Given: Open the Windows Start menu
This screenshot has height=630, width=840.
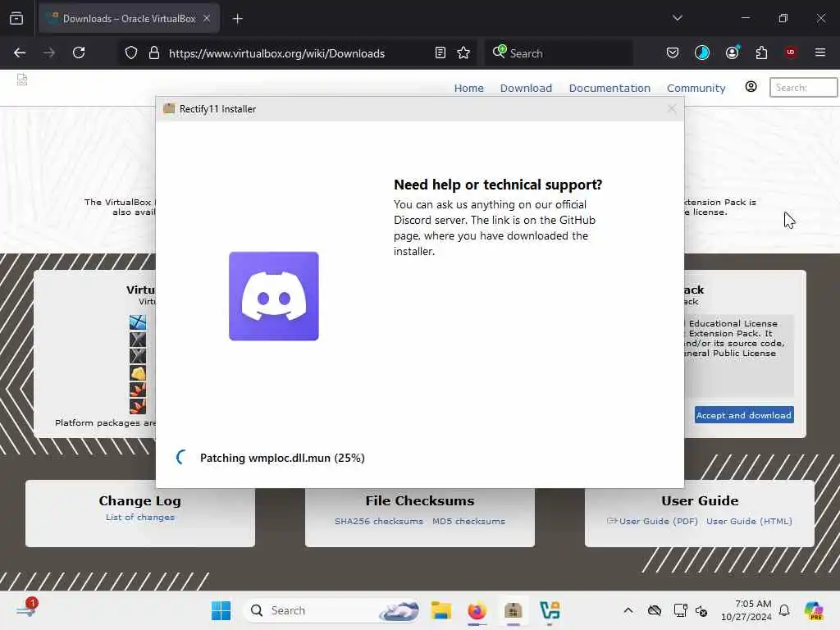Looking at the screenshot, I should tap(221, 610).
